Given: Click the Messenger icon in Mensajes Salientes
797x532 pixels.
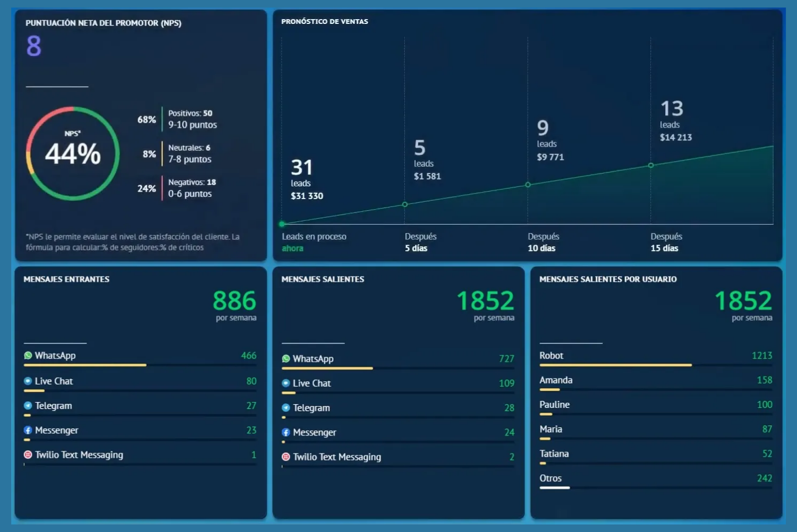Looking at the screenshot, I should pyautogui.click(x=286, y=432).
